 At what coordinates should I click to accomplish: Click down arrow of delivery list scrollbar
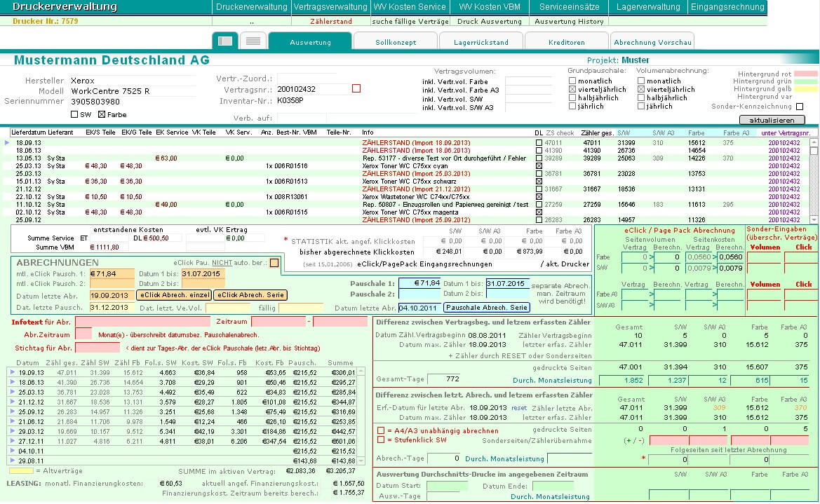pyautogui.click(x=813, y=219)
